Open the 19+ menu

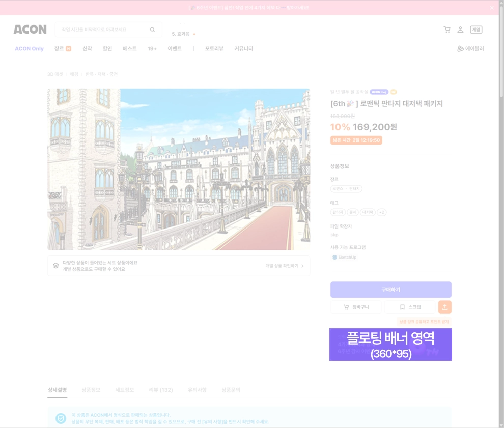point(152,48)
